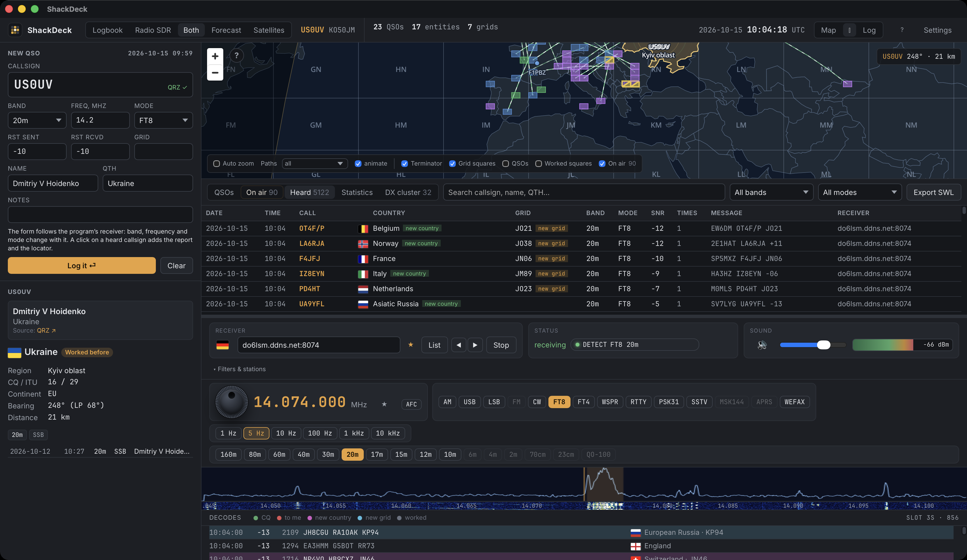Open the map help question mark icon
Image resolution: width=967 pixels, height=560 pixels.
tap(236, 56)
